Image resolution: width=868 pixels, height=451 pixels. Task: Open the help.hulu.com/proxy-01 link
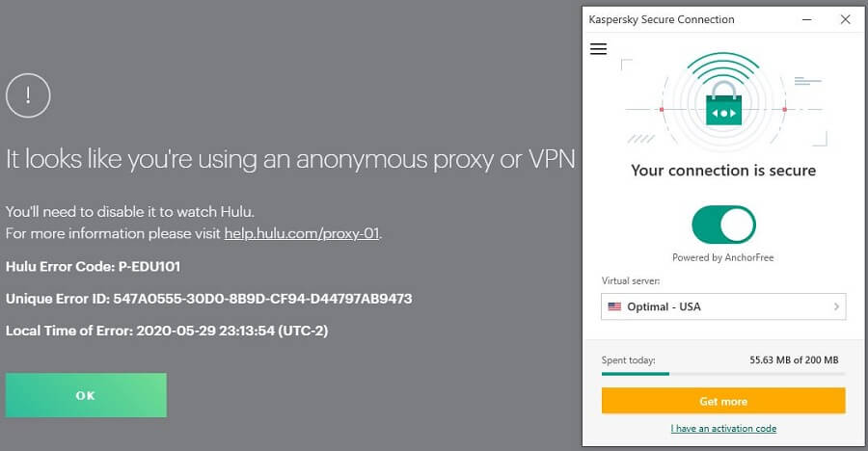pyautogui.click(x=302, y=233)
